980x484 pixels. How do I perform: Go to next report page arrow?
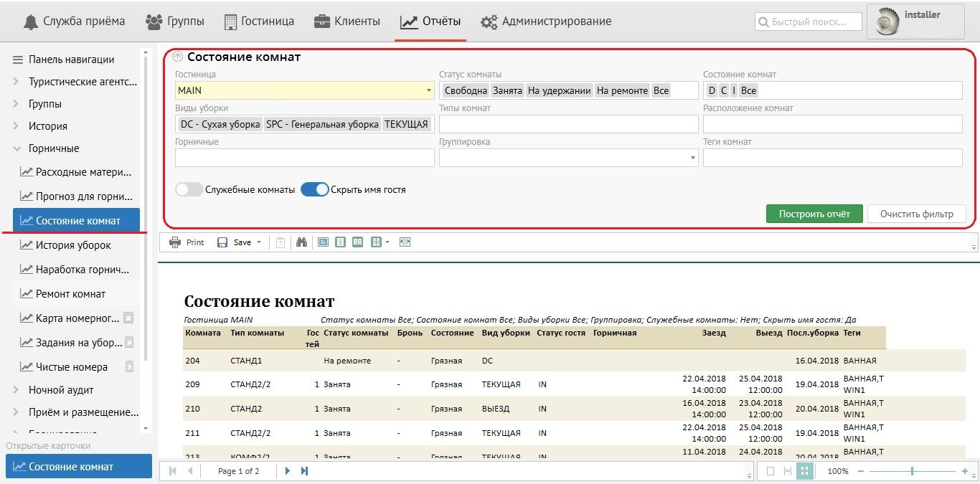pyautogui.click(x=288, y=471)
